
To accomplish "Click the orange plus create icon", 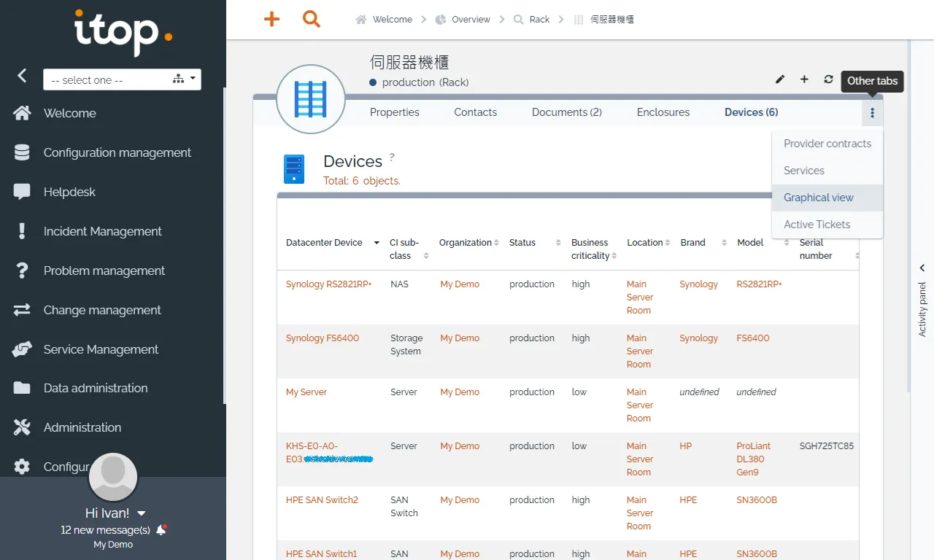I will [271, 19].
